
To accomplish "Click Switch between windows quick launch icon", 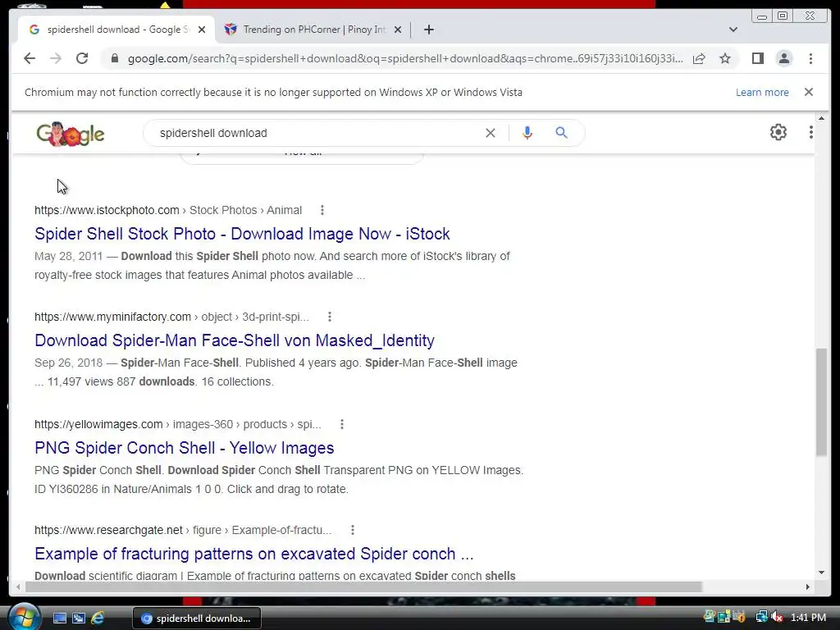I will click(x=78, y=619).
